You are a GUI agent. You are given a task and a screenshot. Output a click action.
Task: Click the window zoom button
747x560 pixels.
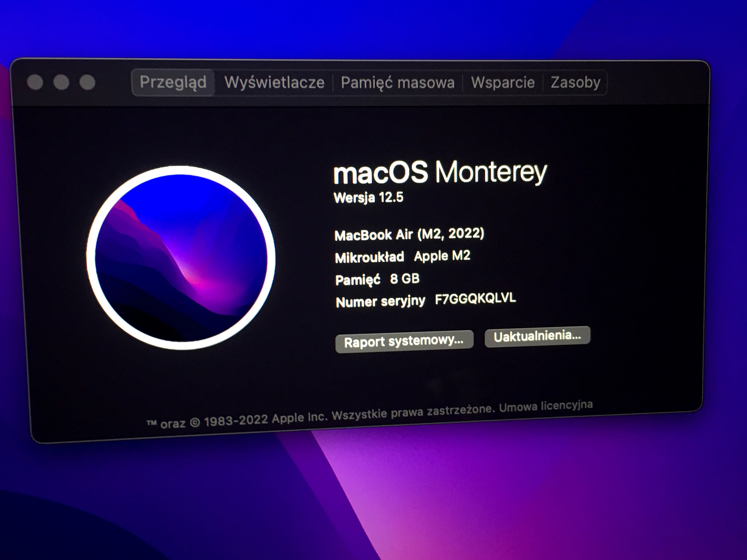[87, 82]
